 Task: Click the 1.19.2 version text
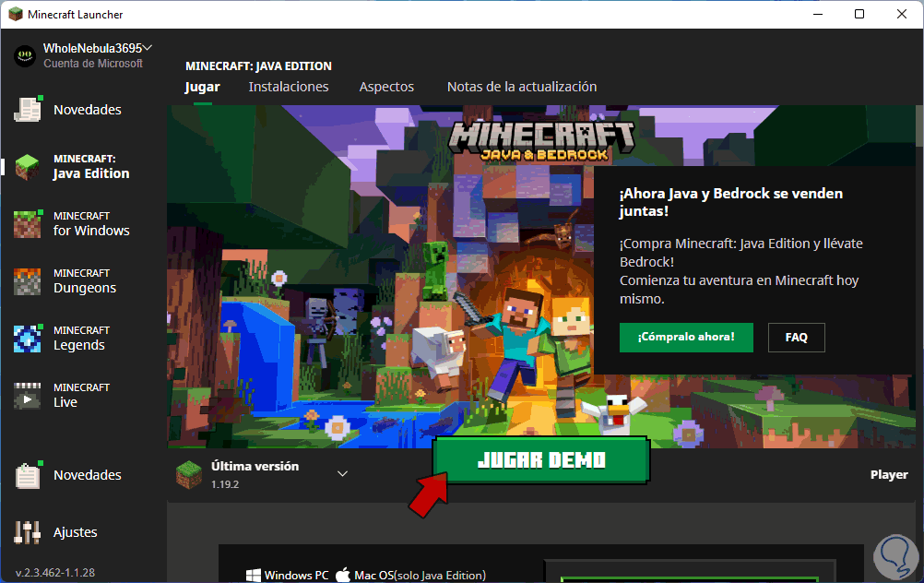click(x=225, y=484)
